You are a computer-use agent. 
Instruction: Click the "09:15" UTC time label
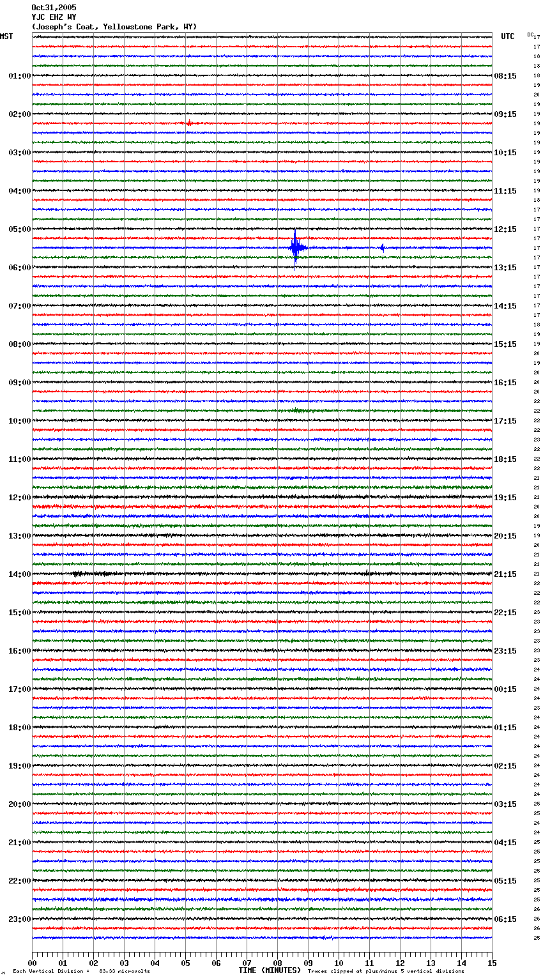[x=505, y=114]
